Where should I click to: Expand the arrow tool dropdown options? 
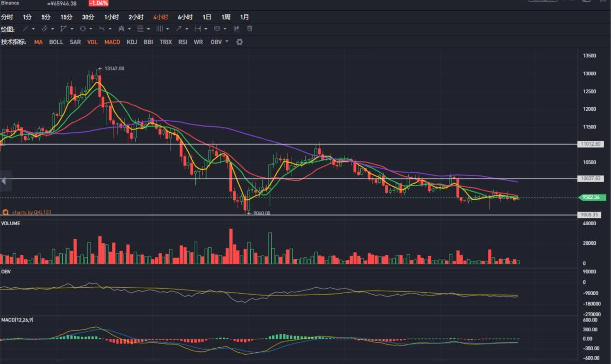coord(187,29)
